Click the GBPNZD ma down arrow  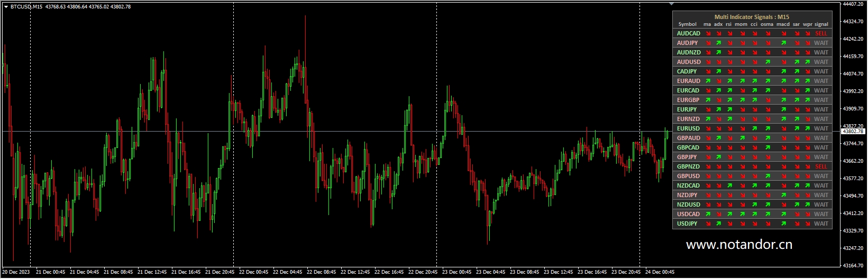(708, 166)
